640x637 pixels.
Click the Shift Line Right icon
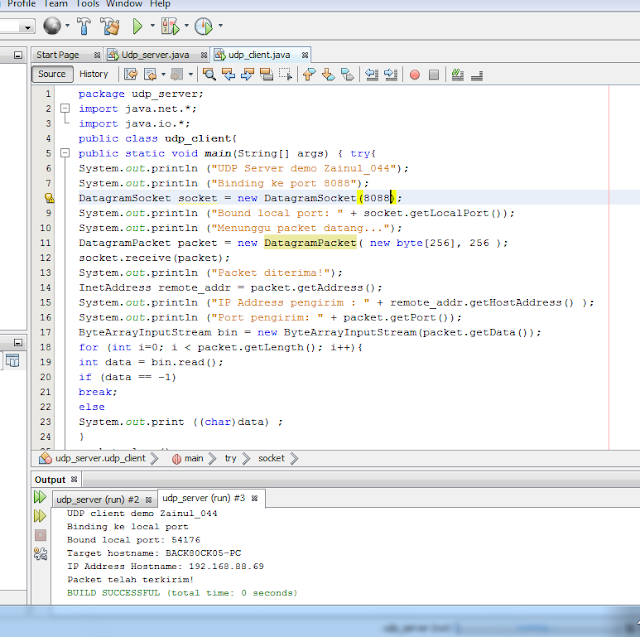point(391,74)
